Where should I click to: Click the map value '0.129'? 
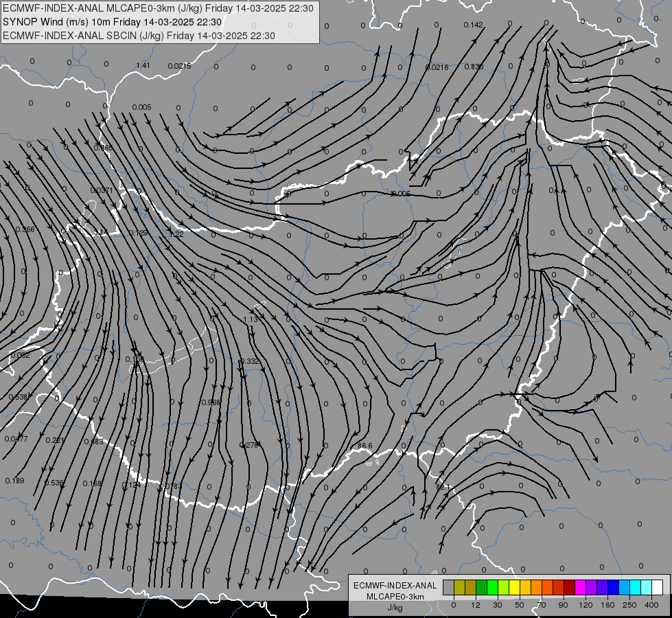[x=139, y=233]
